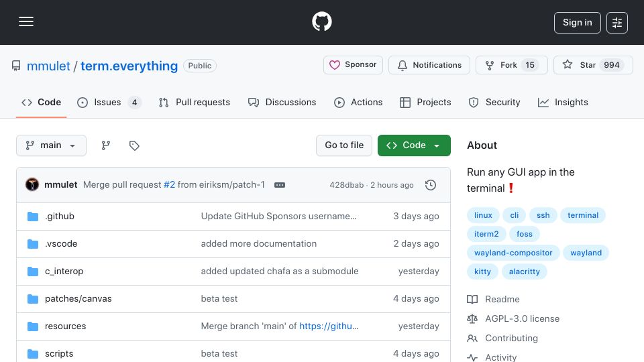Screen dimensions: 644x362
Task: Expand commit message ellipsis button
Action: click(280, 185)
